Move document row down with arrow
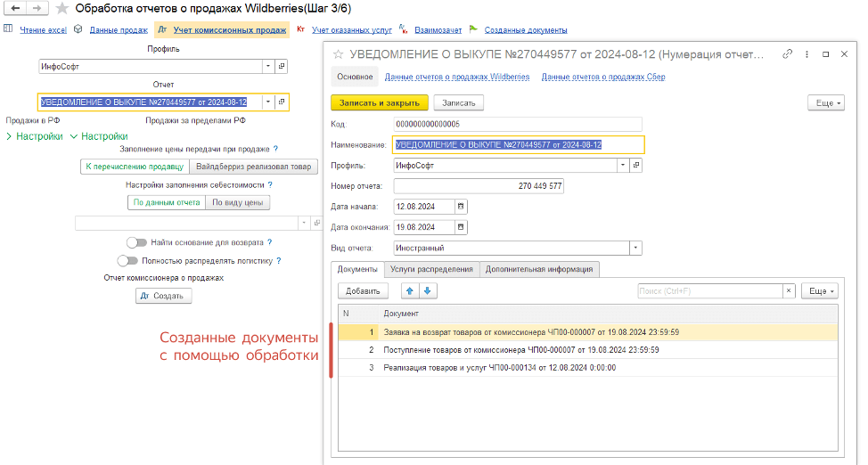Viewport: 868px width, 465px height. [x=427, y=291]
